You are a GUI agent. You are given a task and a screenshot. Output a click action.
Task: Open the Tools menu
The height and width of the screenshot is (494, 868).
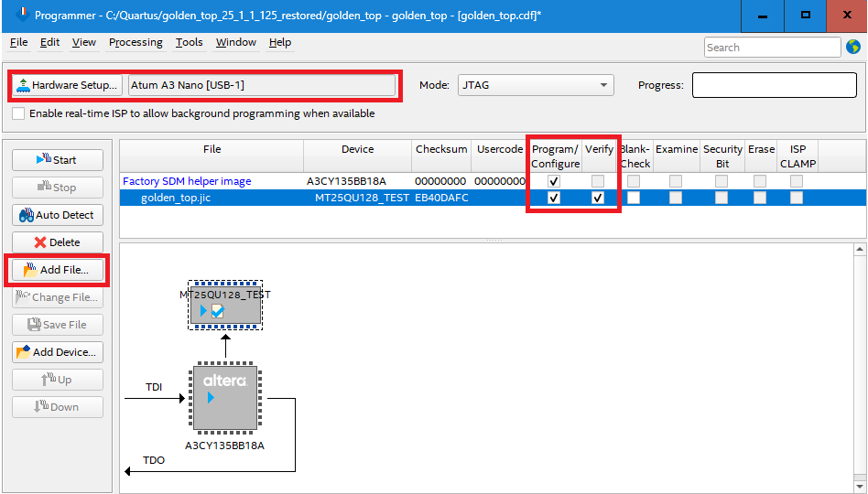point(190,42)
